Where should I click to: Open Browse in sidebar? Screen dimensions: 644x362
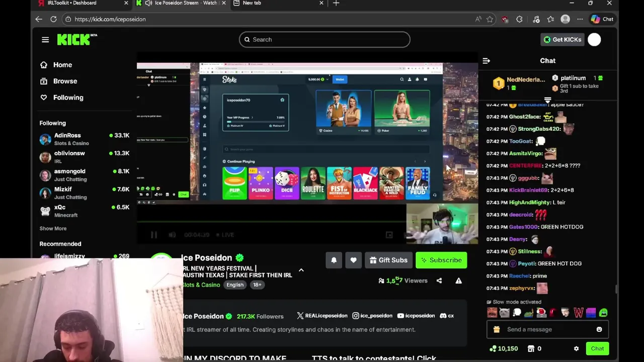coord(58,81)
